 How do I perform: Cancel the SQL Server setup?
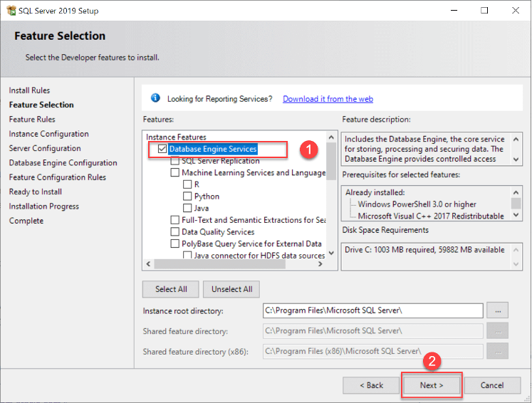pos(492,385)
